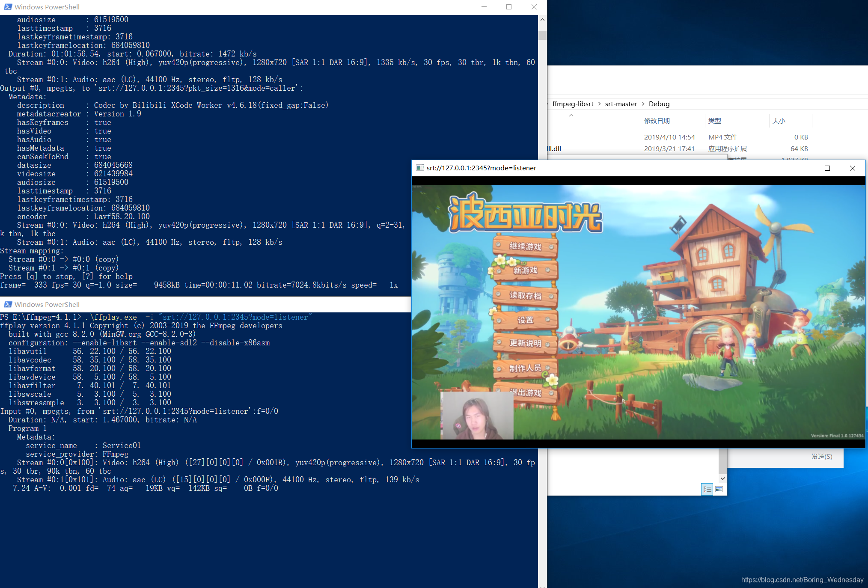The image size is (868, 588).
Task: Click 新游戏 sign in the video
Action: click(525, 270)
